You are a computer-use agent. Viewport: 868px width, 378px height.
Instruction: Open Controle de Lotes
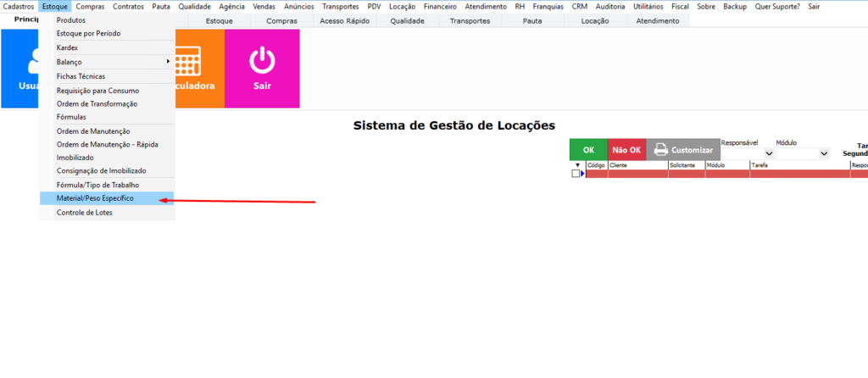coord(84,213)
